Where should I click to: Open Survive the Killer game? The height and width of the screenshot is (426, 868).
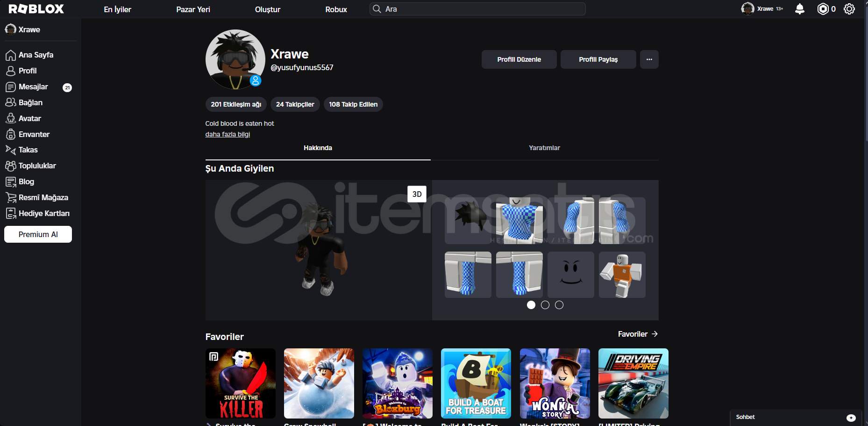pyautogui.click(x=241, y=383)
